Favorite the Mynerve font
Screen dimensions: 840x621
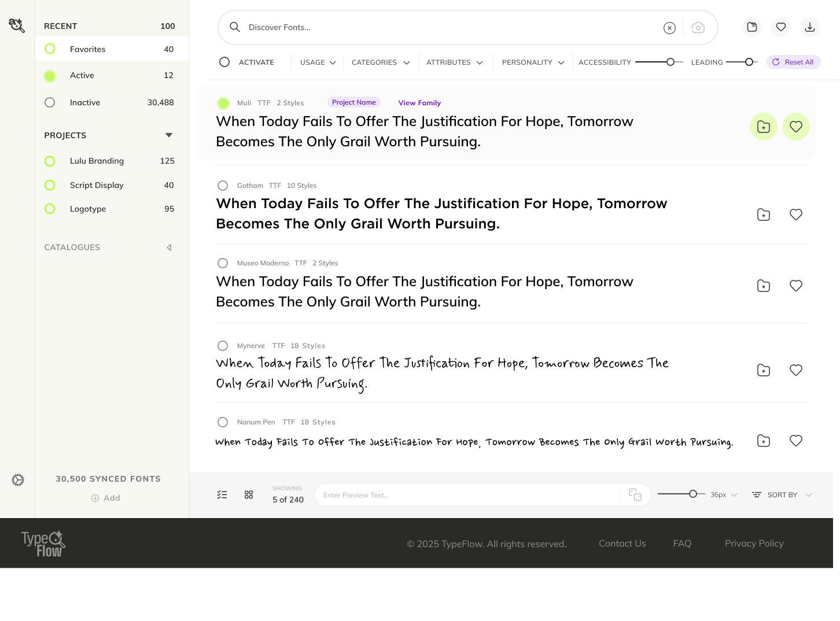click(x=796, y=370)
